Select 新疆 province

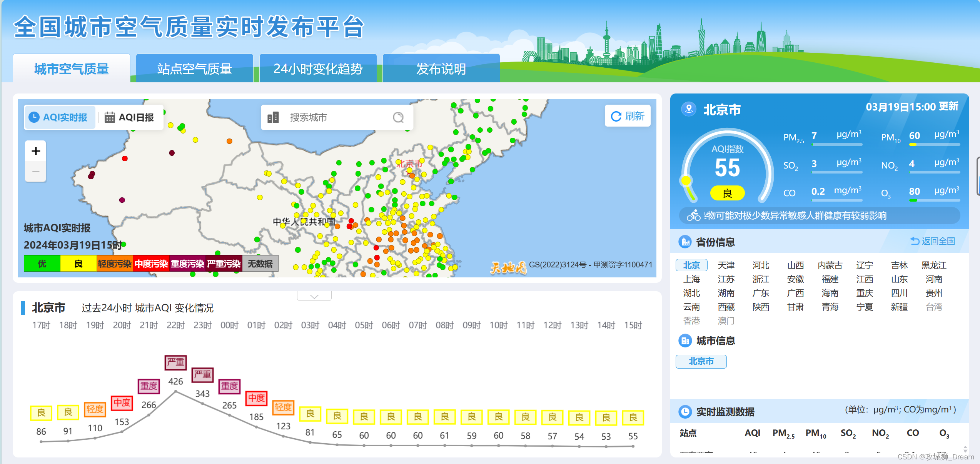899,307
